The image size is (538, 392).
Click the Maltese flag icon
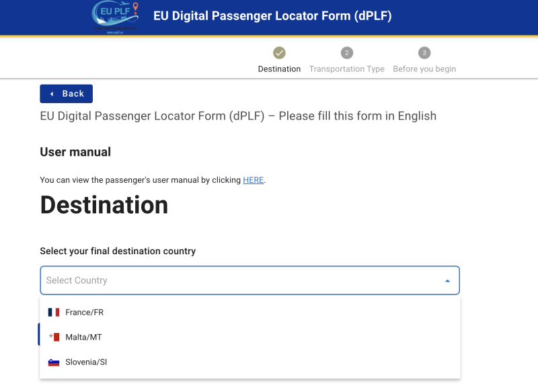(54, 337)
